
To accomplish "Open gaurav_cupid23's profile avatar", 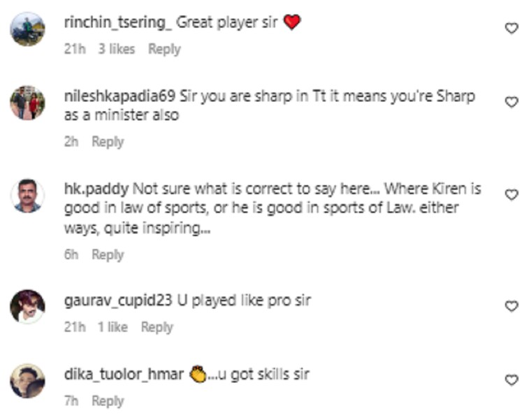I will pyautogui.click(x=28, y=307).
